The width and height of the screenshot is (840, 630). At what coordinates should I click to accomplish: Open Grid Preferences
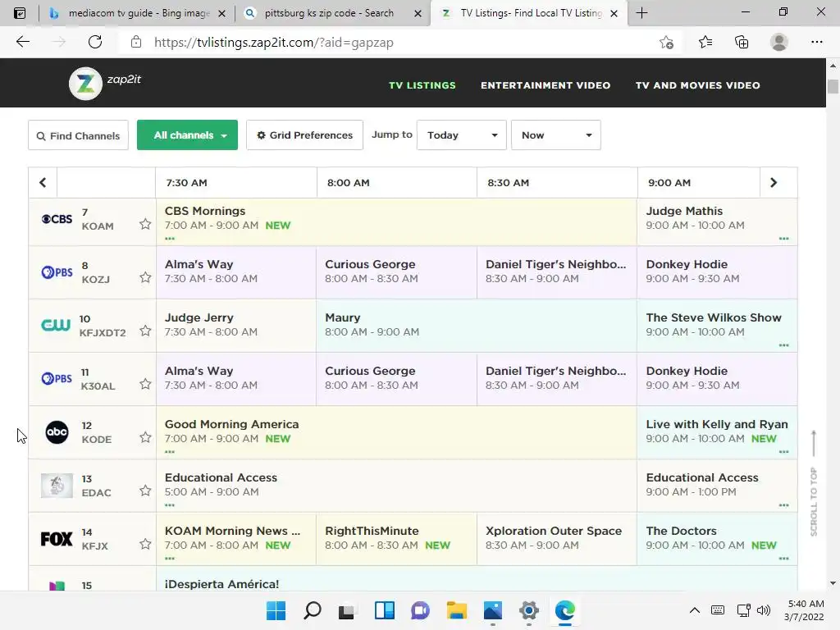[x=305, y=135]
